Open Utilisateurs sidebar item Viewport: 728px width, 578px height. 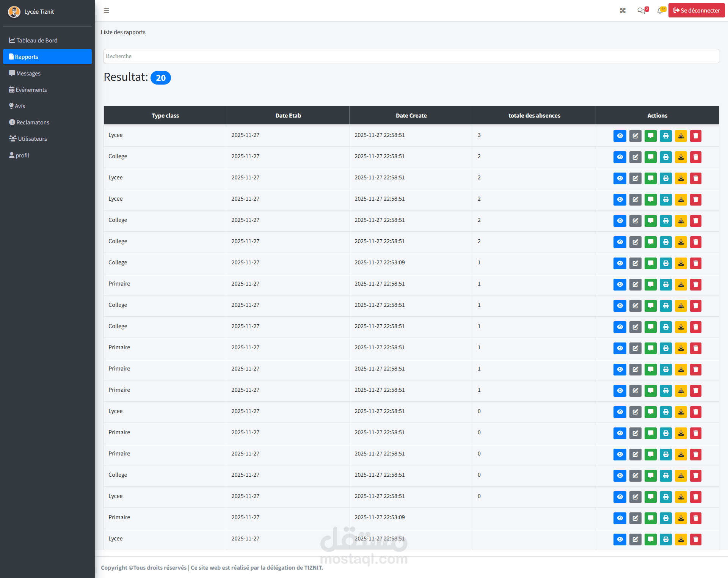pos(32,138)
